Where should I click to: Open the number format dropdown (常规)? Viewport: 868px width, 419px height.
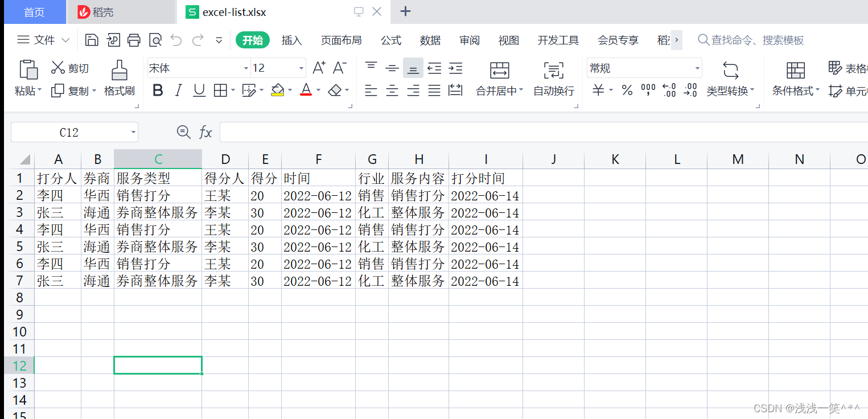pyautogui.click(x=697, y=68)
